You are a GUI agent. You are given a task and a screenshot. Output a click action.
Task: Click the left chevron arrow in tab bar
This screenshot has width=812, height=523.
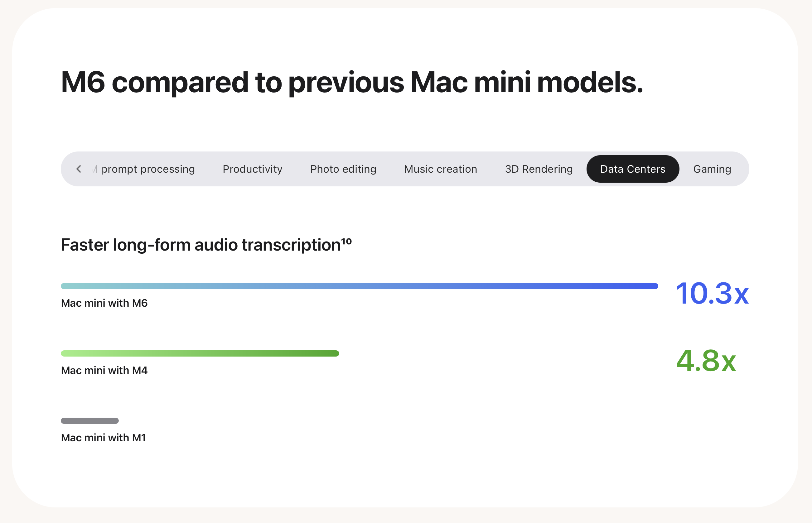tap(79, 169)
